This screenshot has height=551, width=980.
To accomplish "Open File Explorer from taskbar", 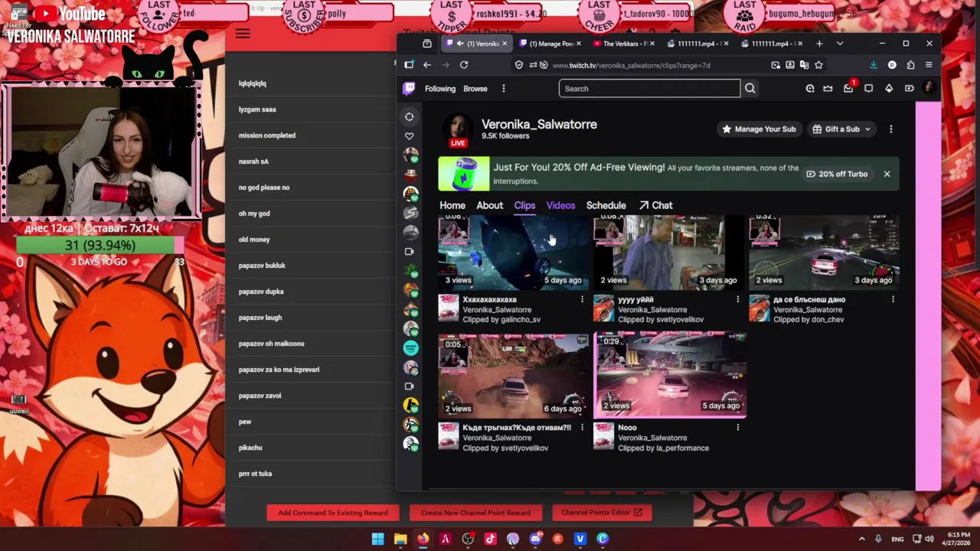I will click(x=400, y=539).
